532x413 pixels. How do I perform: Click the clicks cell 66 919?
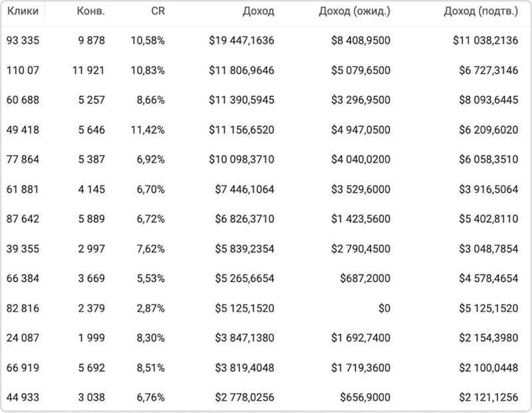pos(23,367)
